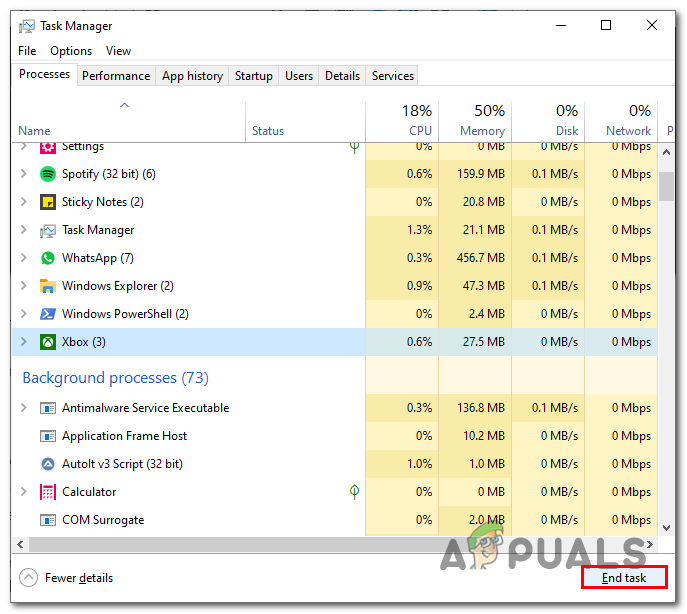This screenshot has width=687, height=614.
Task: Click the Spotify app icon
Action: tap(48, 174)
